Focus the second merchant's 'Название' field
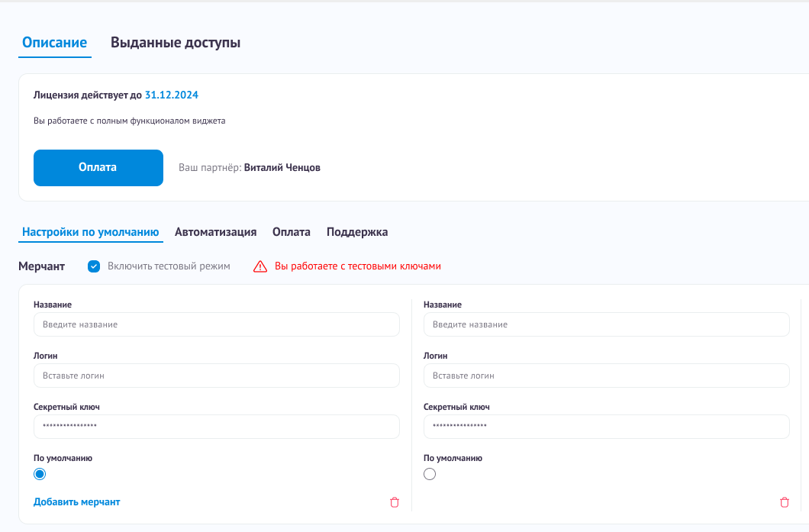 (606, 324)
